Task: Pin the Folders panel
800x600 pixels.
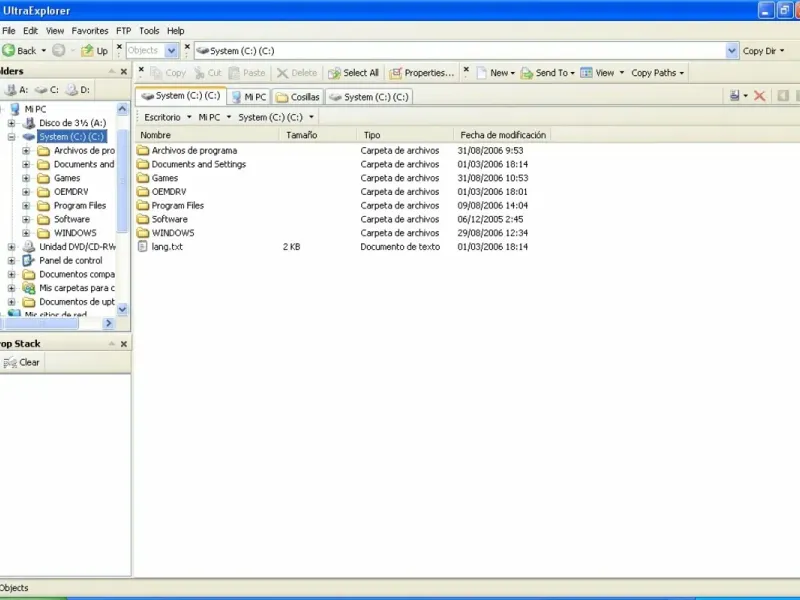Action: (x=112, y=71)
